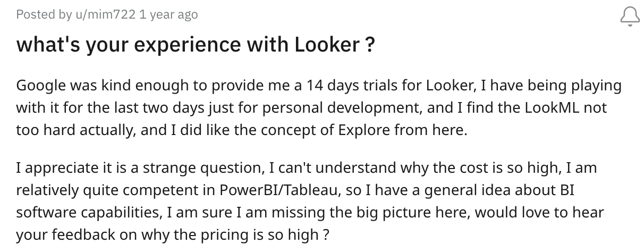Image resolution: width=644 pixels, height=252 pixels.
Task: Click the "14 days trials" text
Action: coord(349,86)
